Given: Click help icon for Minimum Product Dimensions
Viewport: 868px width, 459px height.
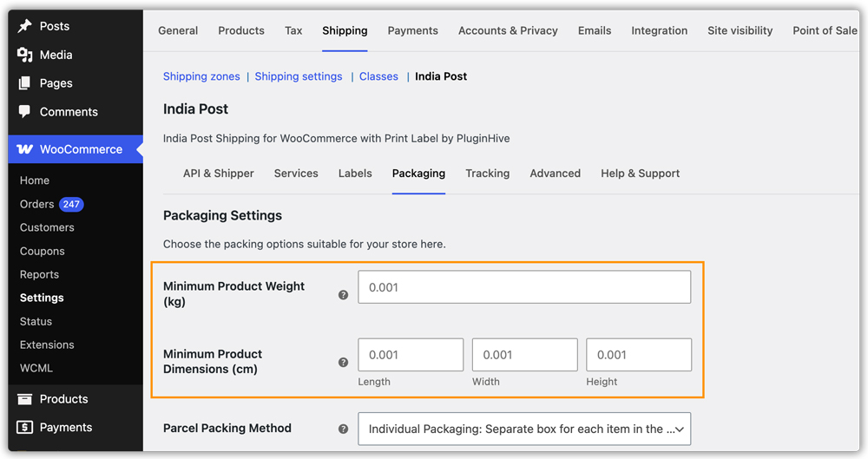Looking at the screenshot, I should (x=343, y=362).
